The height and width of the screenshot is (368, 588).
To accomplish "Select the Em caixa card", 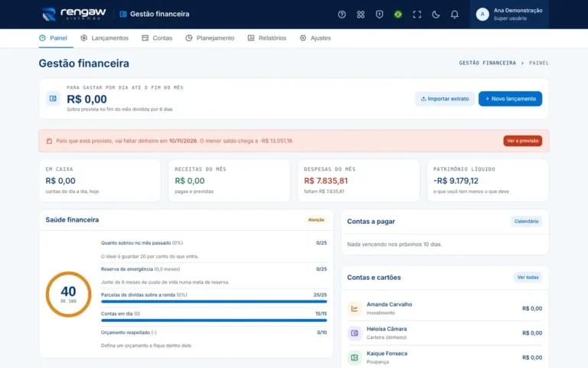I will 100,181.
